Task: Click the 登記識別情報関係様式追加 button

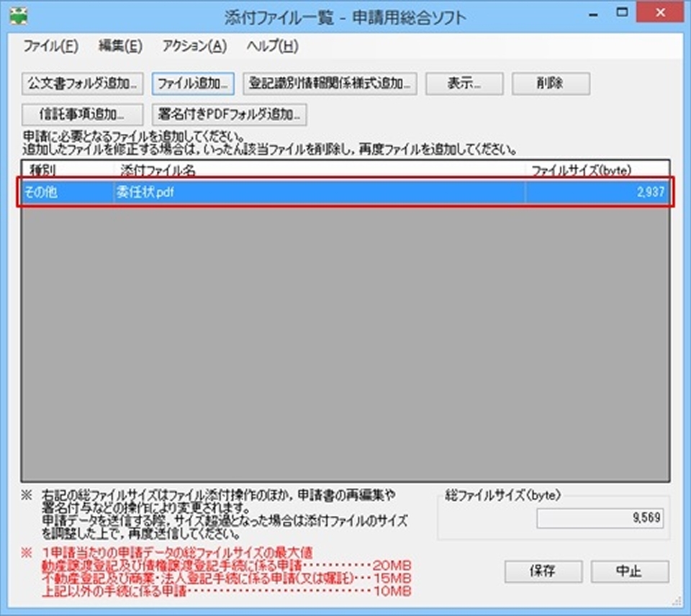Action: 330,83
